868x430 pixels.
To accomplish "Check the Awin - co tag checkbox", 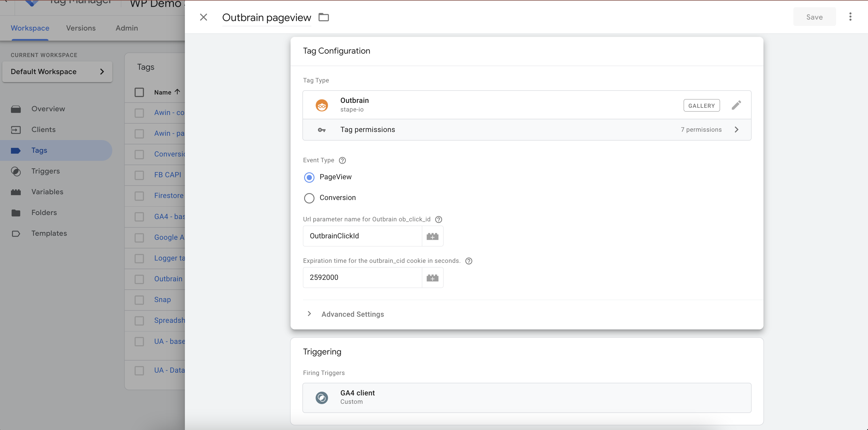I will tap(139, 113).
